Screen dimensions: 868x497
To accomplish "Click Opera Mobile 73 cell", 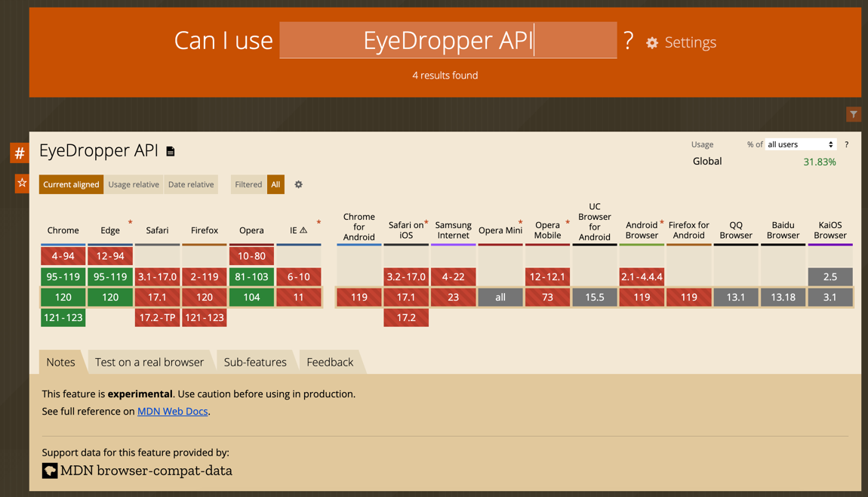I will click(x=547, y=297).
